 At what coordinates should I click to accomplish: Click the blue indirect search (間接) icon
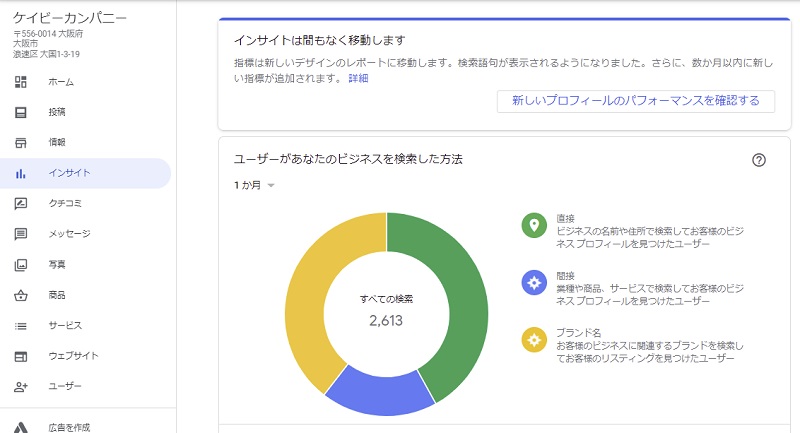534,283
